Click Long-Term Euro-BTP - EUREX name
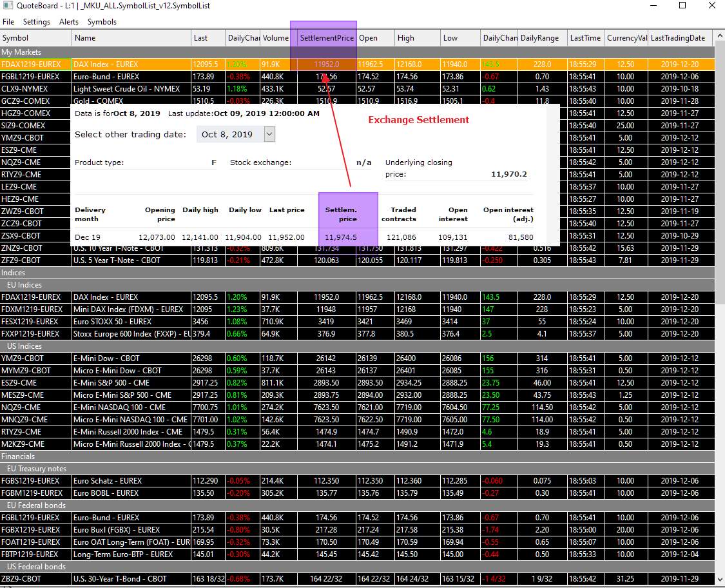 click(123, 554)
